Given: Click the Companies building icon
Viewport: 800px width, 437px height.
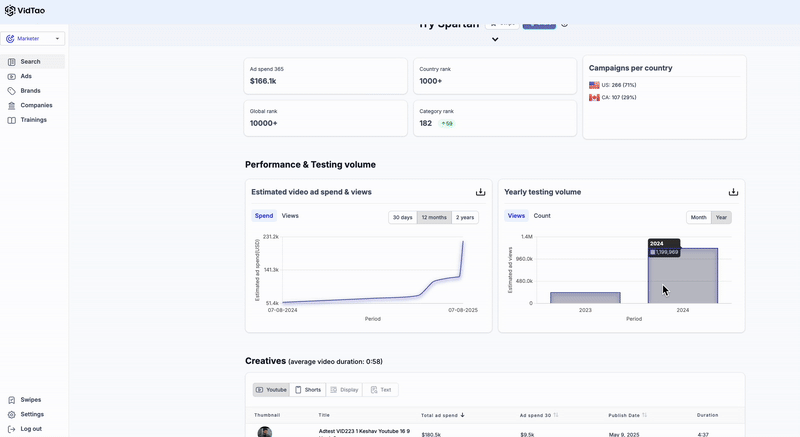Looking at the screenshot, I should coord(12,106).
